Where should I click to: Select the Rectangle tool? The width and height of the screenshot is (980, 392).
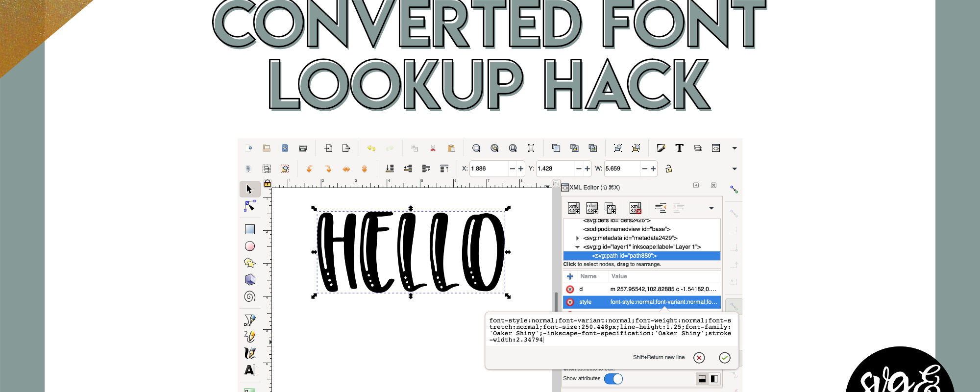click(x=250, y=229)
